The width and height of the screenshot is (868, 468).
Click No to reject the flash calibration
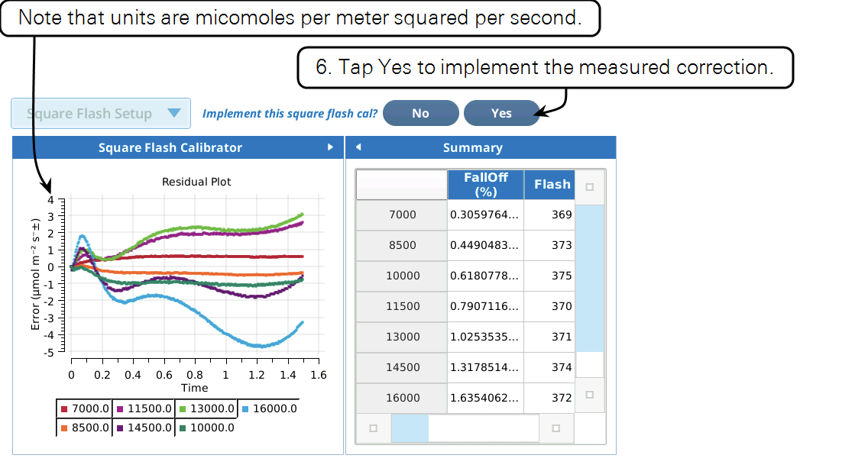click(420, 113)
